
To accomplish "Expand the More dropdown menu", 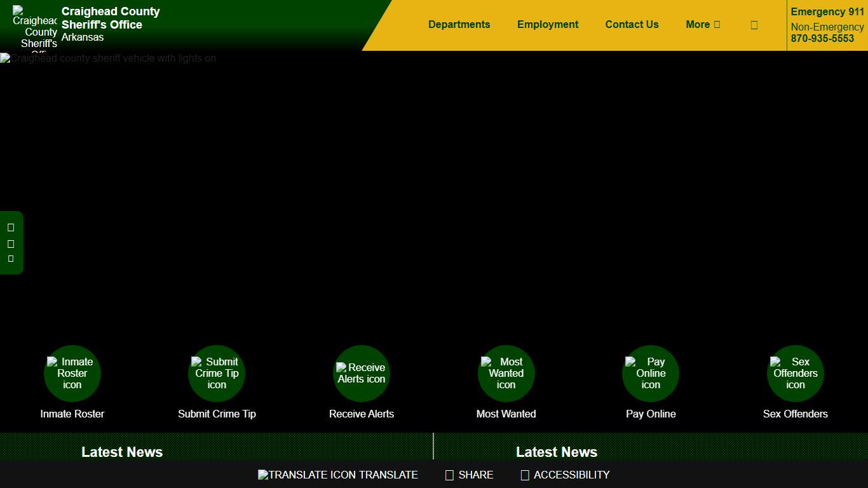I will tap(703, 25).
